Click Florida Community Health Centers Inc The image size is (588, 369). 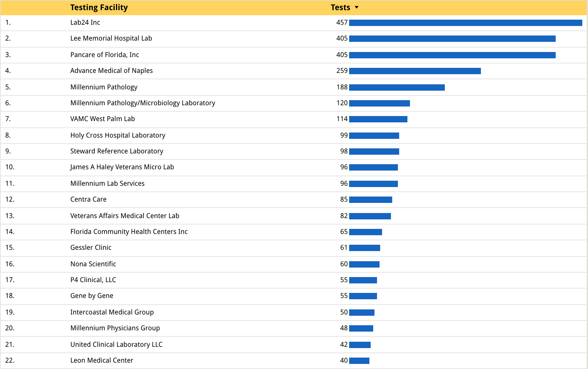pos(129,232)
